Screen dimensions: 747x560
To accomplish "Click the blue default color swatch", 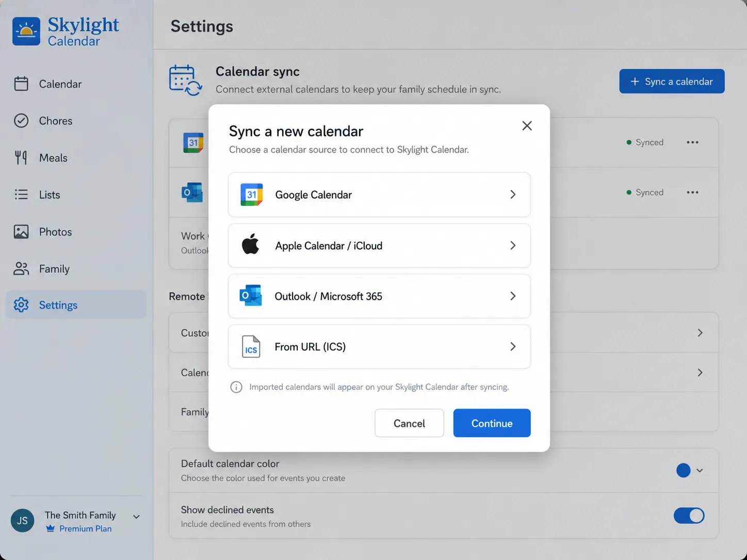I will pyautogui.click(x=683, y=470).
